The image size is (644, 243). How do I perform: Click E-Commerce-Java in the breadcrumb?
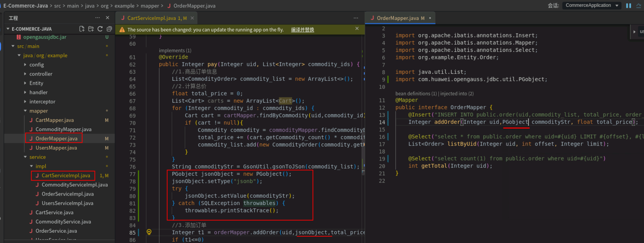[x=25, y=6]
